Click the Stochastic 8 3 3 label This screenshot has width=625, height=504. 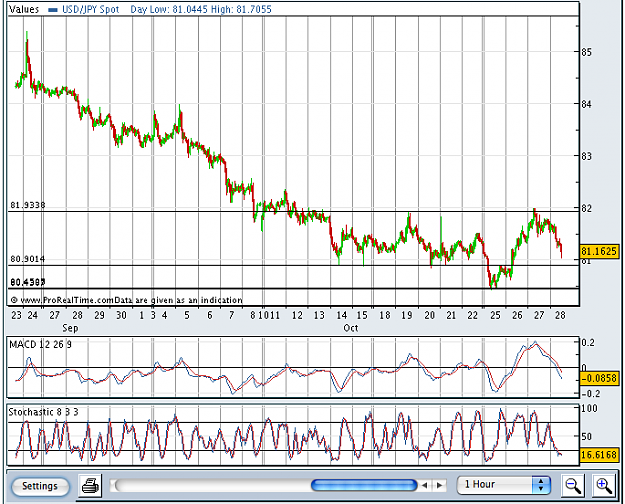[x=43, y=412]
